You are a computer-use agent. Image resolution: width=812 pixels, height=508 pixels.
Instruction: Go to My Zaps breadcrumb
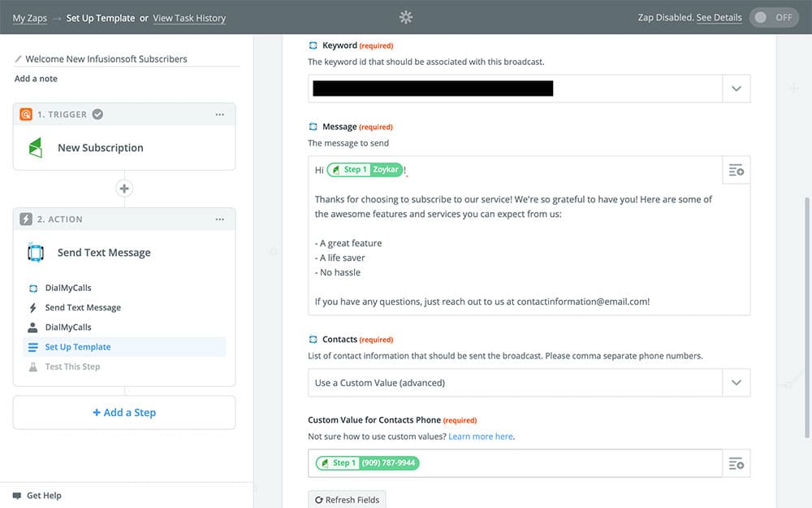click(29, 18)
